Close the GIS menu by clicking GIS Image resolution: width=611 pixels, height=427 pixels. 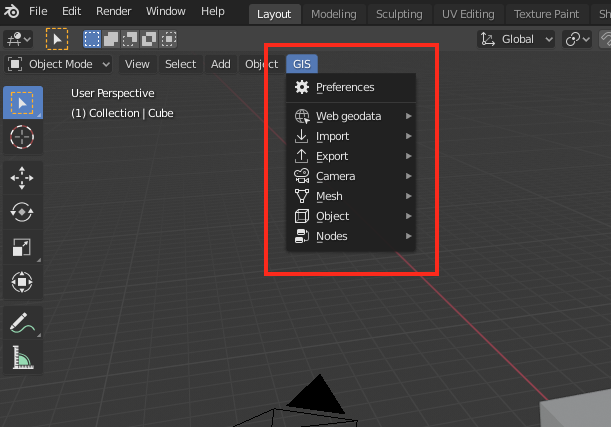tap(302, 64)
